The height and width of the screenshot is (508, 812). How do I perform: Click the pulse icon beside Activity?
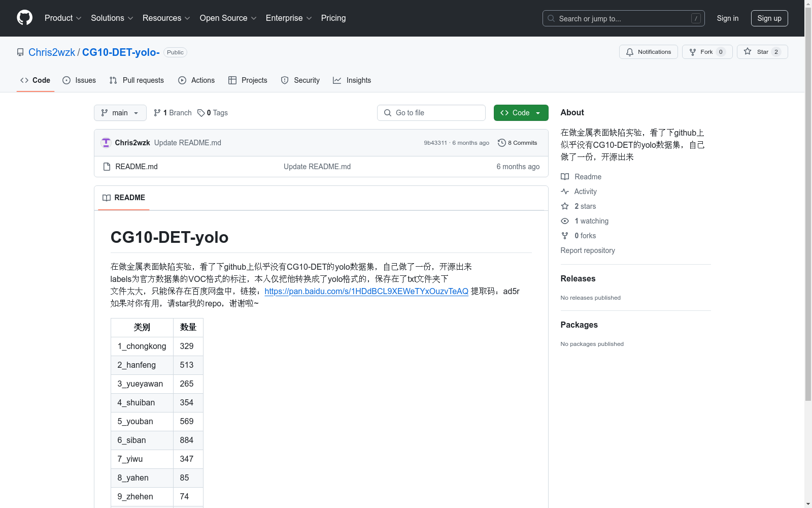(565, 192)
